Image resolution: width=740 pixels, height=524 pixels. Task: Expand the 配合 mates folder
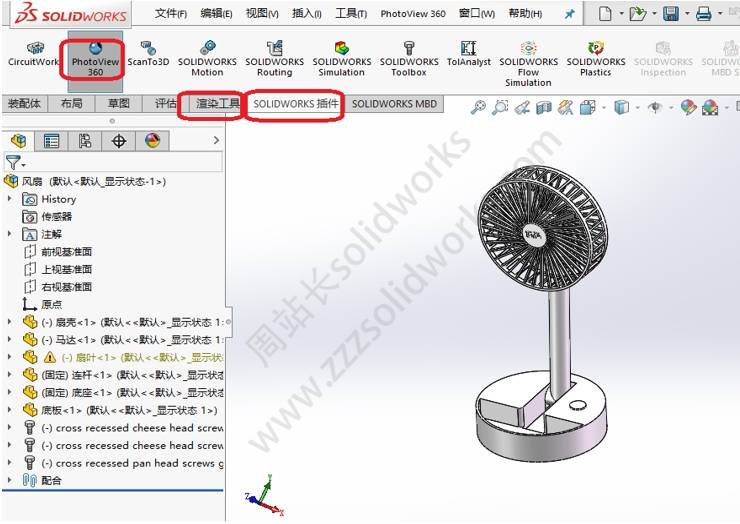click(9, 480)
